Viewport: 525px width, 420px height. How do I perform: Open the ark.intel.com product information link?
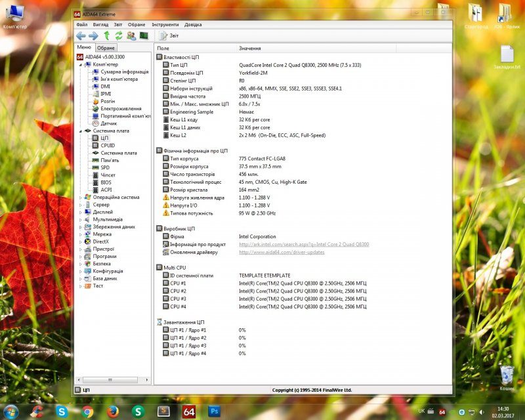coord(304,244)
